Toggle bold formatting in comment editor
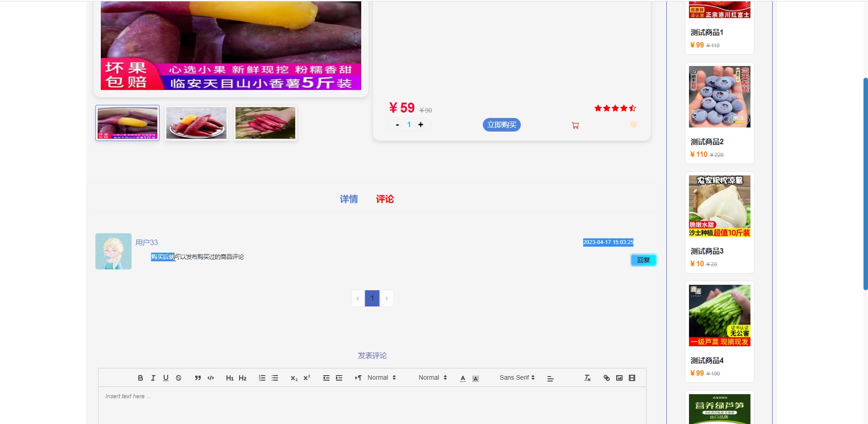Screen dimensions: 868x424 coord(140,378)
